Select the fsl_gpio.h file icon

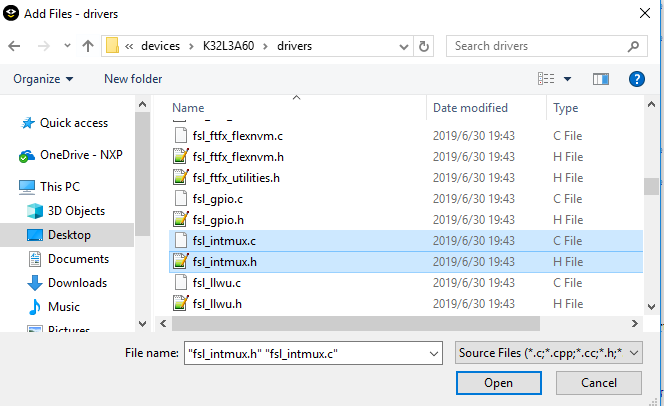click(181, 219)
